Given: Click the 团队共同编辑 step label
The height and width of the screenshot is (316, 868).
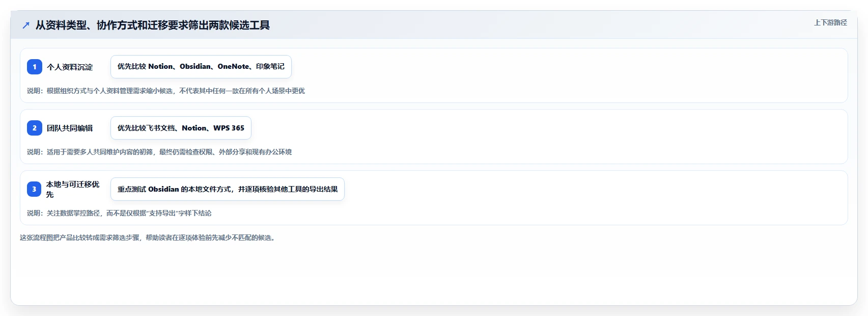Looking at the screenshot, I should coord(70,128).
